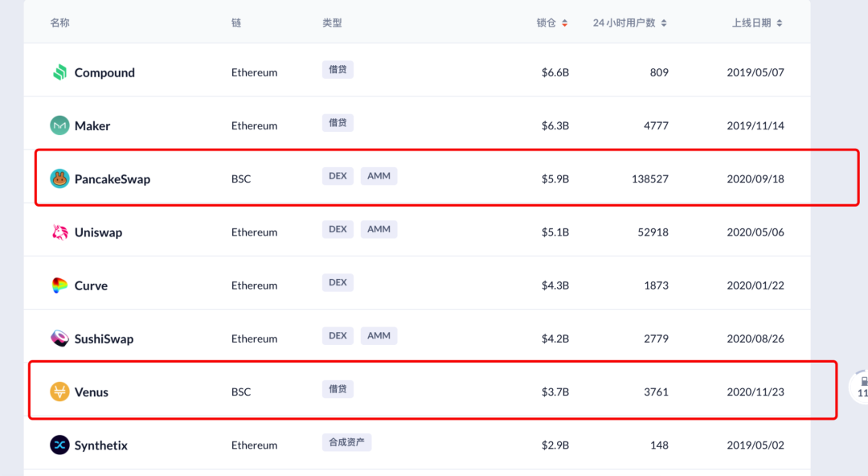
Task: Click the floating widget at right edge
Action: pos(860,387)
